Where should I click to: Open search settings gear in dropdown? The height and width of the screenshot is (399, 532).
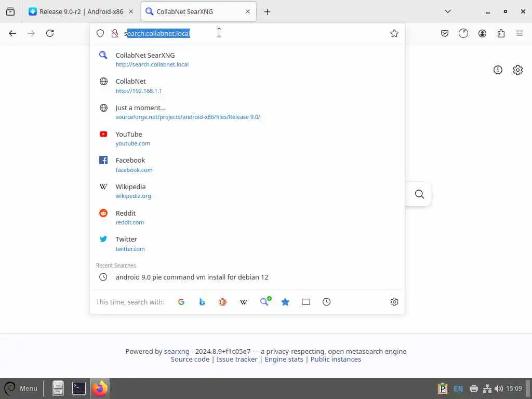394,302
